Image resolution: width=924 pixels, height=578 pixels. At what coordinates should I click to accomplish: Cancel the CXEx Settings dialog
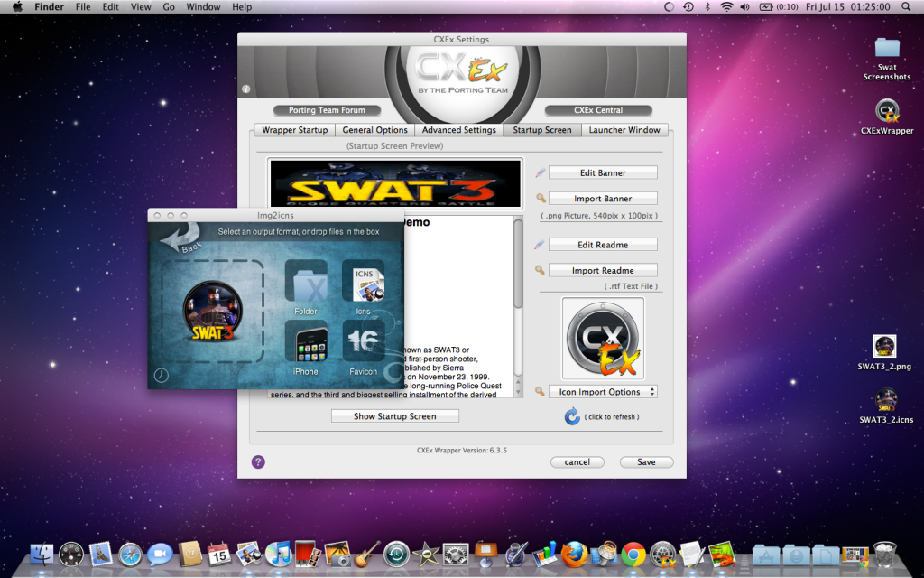577,462
